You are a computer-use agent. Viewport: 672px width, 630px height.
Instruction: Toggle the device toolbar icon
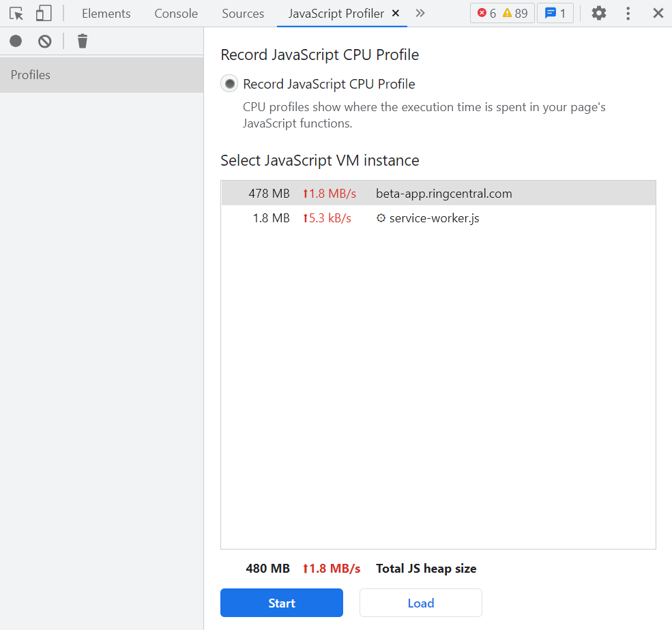coord(44,13)
